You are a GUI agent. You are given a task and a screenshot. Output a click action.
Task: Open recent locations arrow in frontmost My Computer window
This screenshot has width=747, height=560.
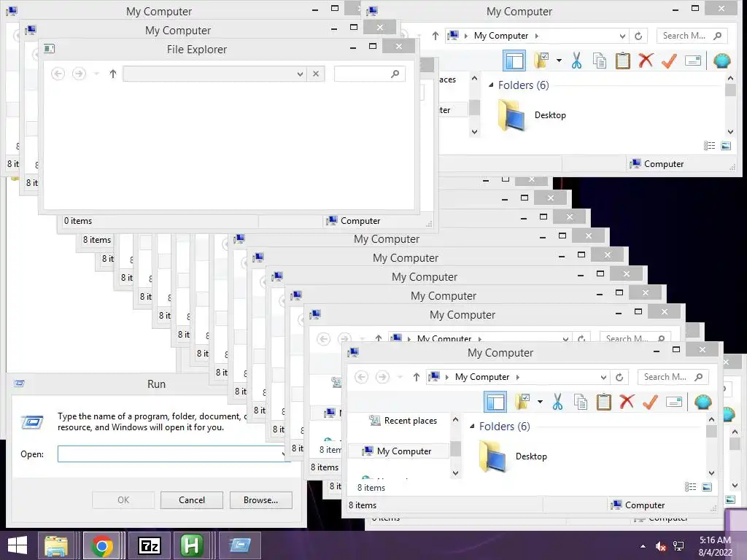pos(400,377)
